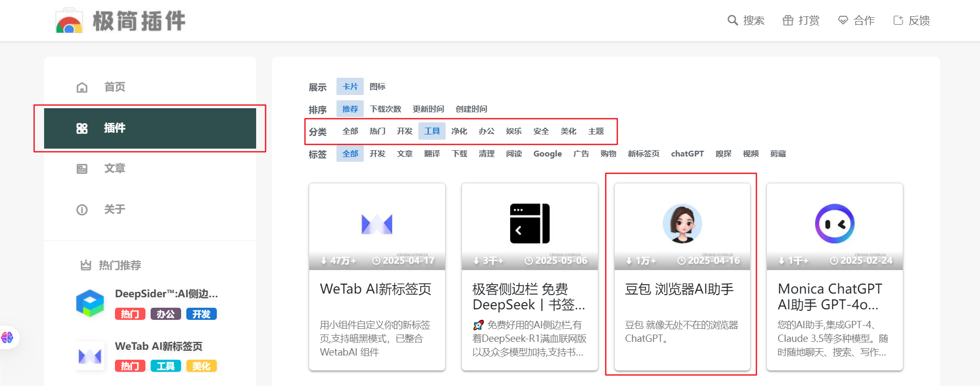This screenshot has height=386, width=980.
Task: Filter category by 主题
Action: coord(596,131)
